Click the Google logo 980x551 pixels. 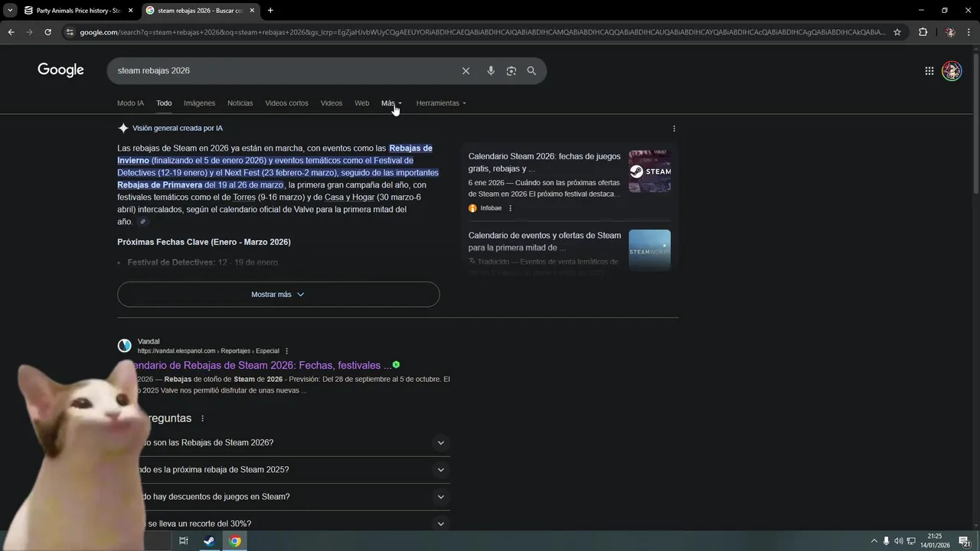click(x=60, y=70)
